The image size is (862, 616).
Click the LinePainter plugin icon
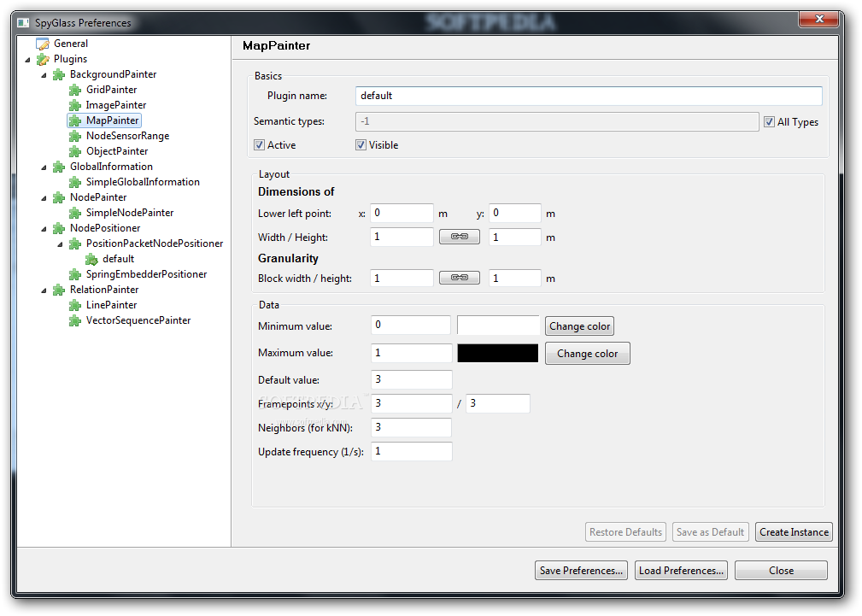pyautogui.click(x=75, y=305)
